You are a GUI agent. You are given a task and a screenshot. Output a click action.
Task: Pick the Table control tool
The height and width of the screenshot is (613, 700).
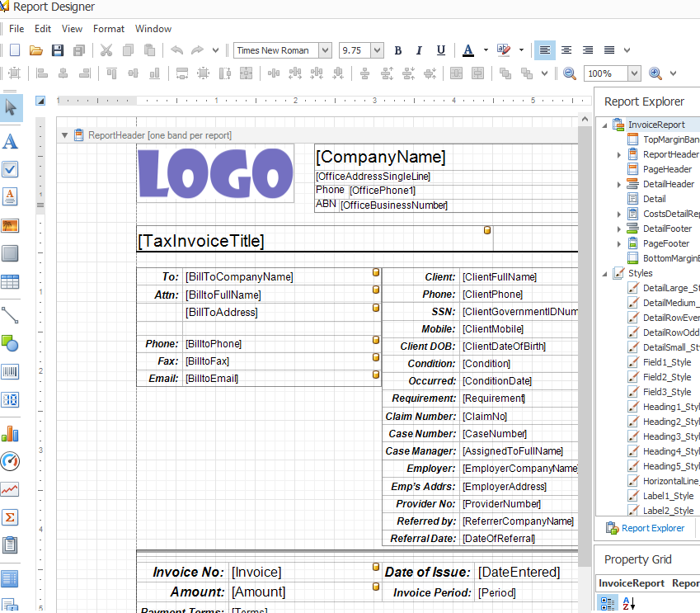pyautogui.click(x=11, y=281)
